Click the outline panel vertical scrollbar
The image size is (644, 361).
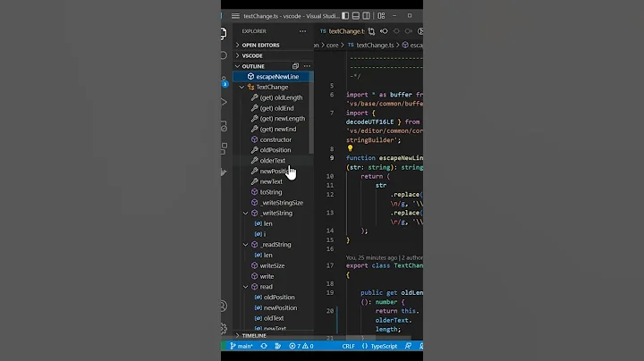coord(312,113)
